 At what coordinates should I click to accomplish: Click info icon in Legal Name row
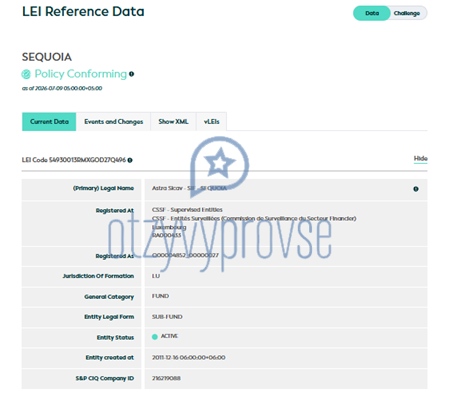(416, 189)
